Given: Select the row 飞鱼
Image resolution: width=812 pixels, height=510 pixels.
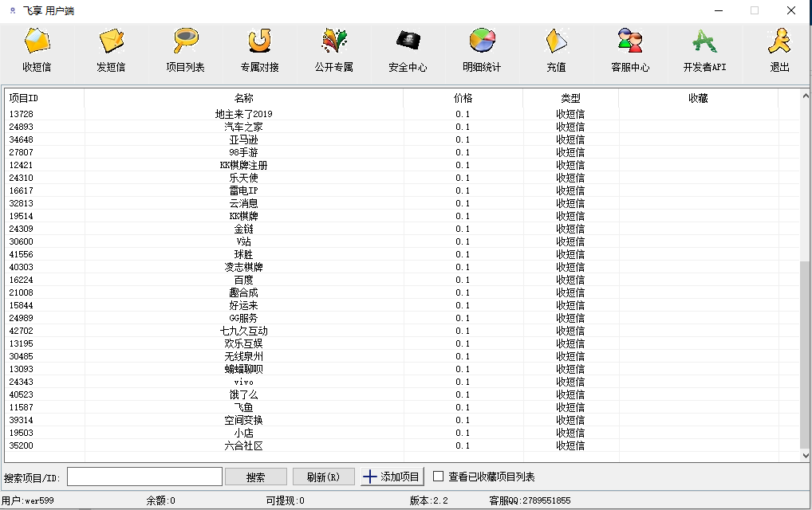Looking at the screenshot, I should [401, 407].
